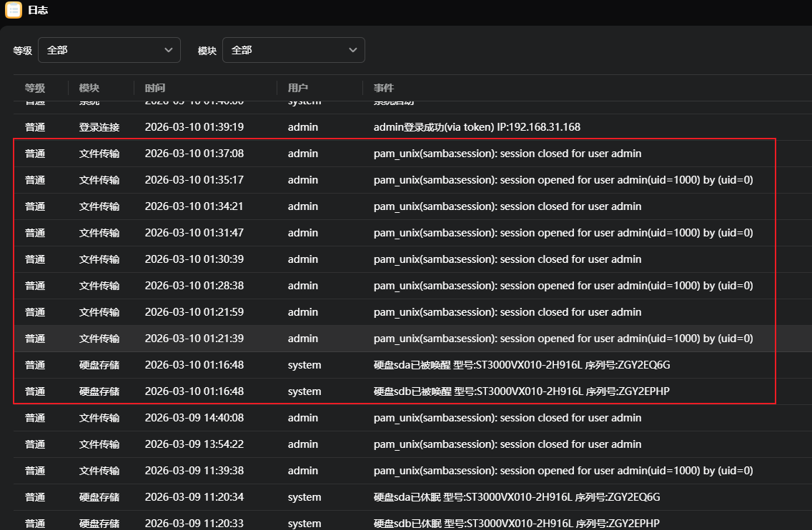Select the 硬盘sdb已休眠 log entry
Screen dimensions: 812x530
click(521, 523)
